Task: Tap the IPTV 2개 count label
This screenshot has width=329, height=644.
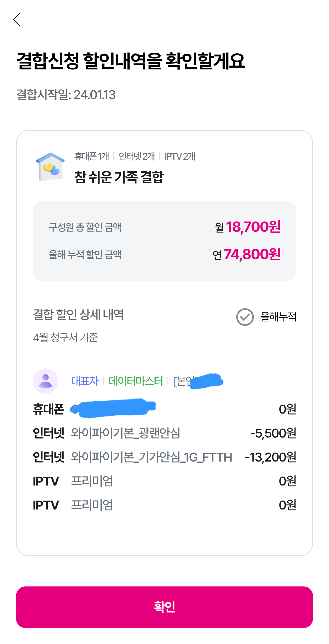Action: [x=180, y=156]
